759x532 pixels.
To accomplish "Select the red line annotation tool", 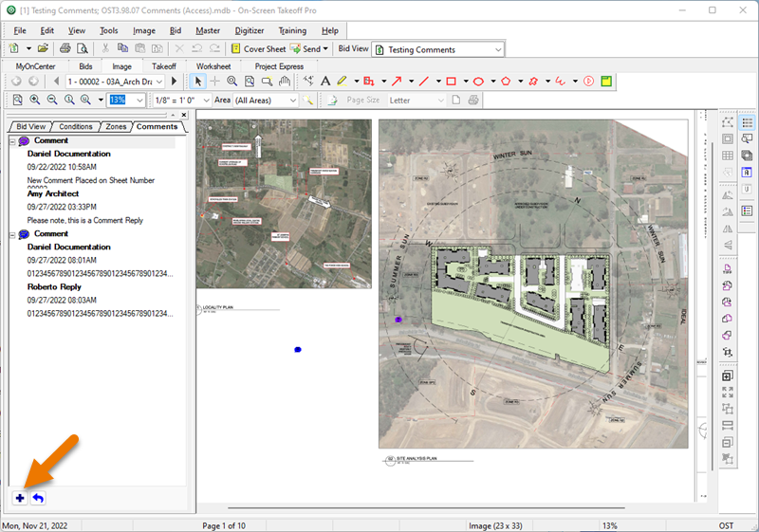I will pyautogui.click(x=423, y=82).
